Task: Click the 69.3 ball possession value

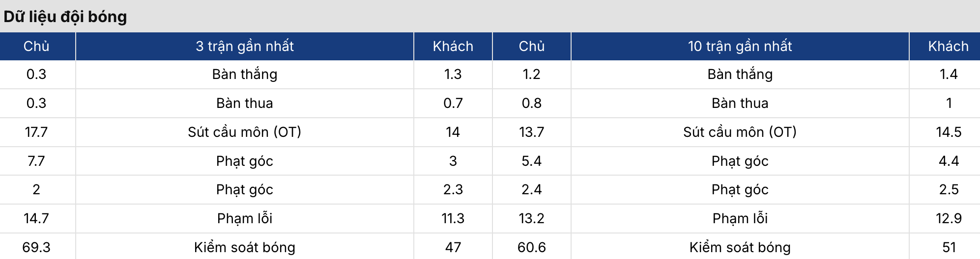Action: coord(36,247)
